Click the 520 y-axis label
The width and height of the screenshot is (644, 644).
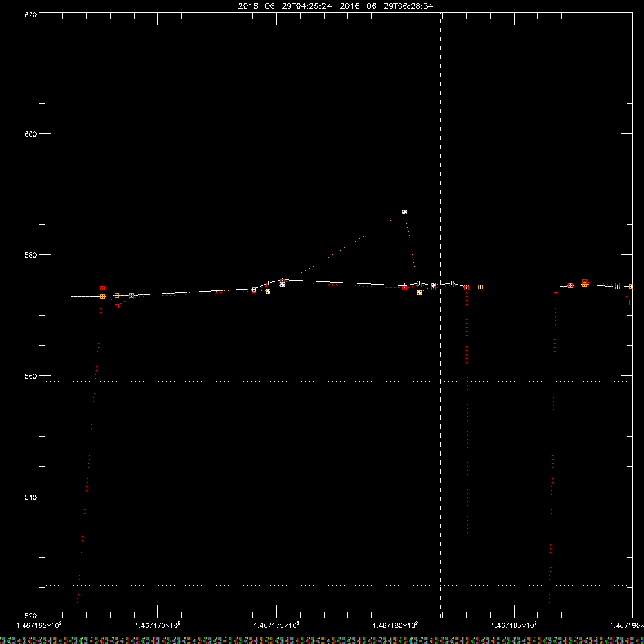pyautogui.click(x=31, y=616)
